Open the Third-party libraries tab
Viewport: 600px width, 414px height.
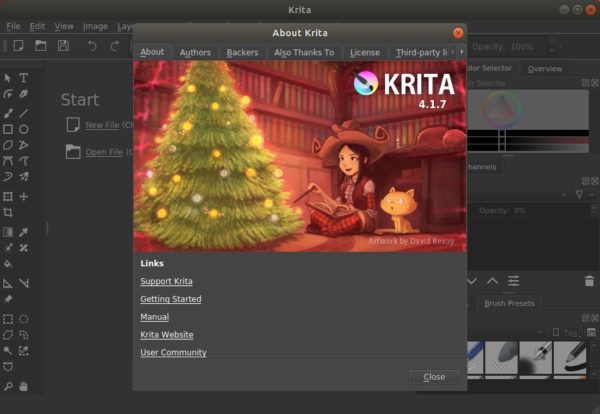click(421, 52)
